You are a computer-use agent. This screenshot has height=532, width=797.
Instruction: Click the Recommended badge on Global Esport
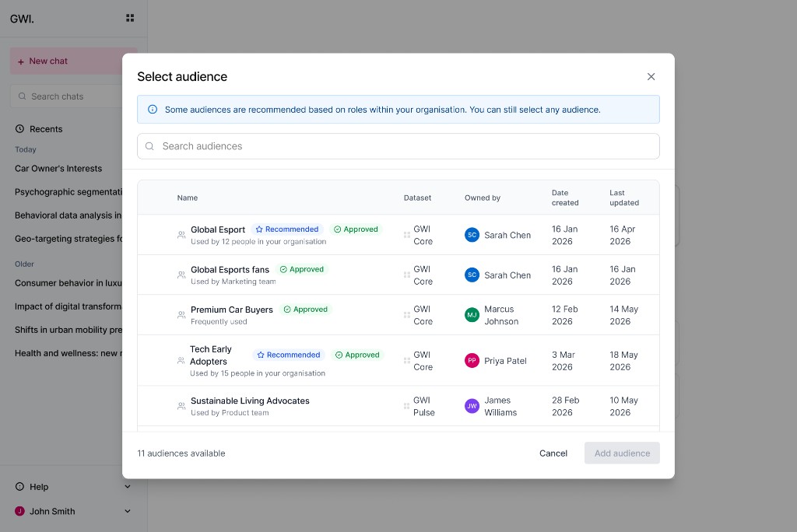287,229
